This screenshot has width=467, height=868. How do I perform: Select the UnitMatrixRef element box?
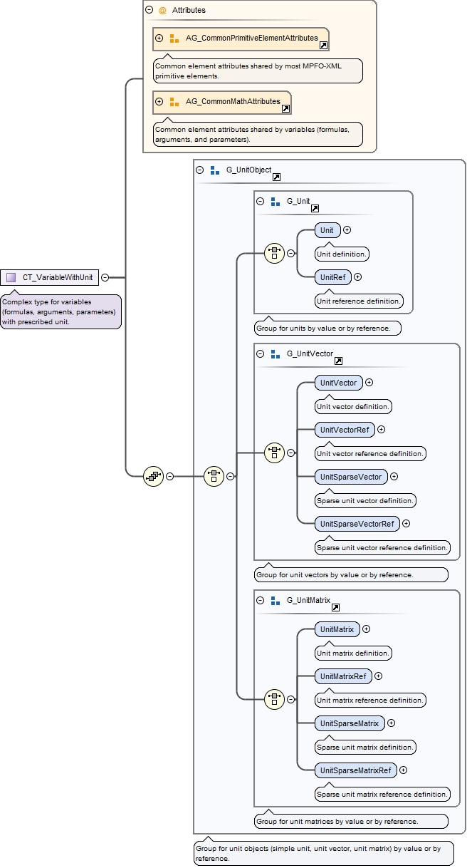pos(343,676)
